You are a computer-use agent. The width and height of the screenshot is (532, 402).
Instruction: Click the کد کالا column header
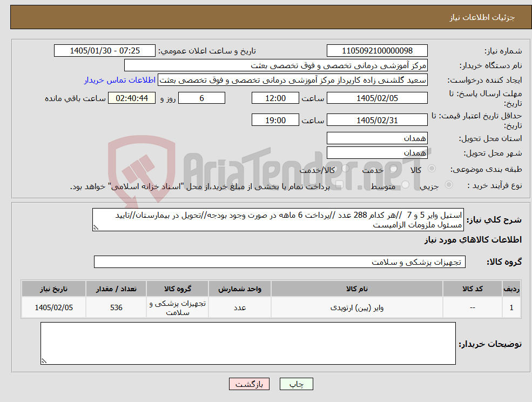(x=472, y=289)
